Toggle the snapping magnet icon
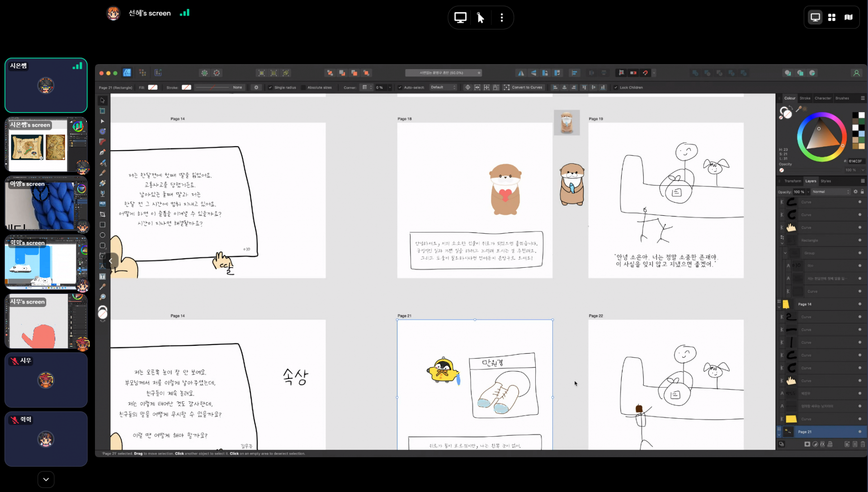868x492 pixels. pos(645,73)
